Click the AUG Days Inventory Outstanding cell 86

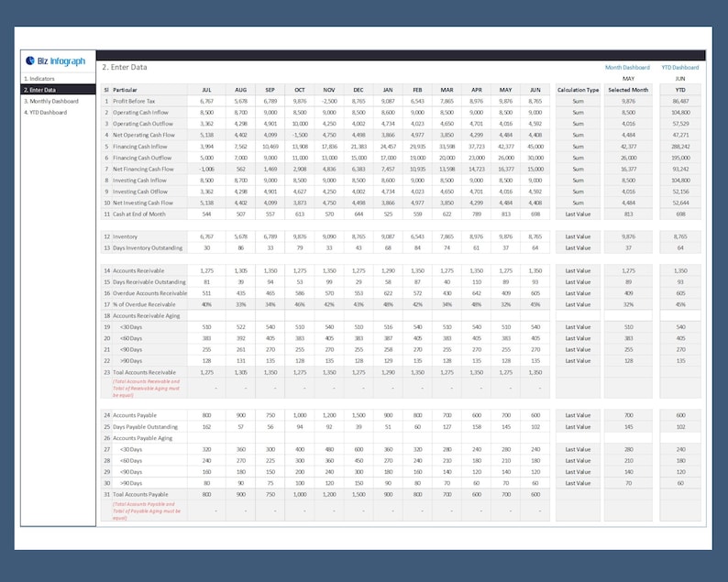click(x=240, y=247)
